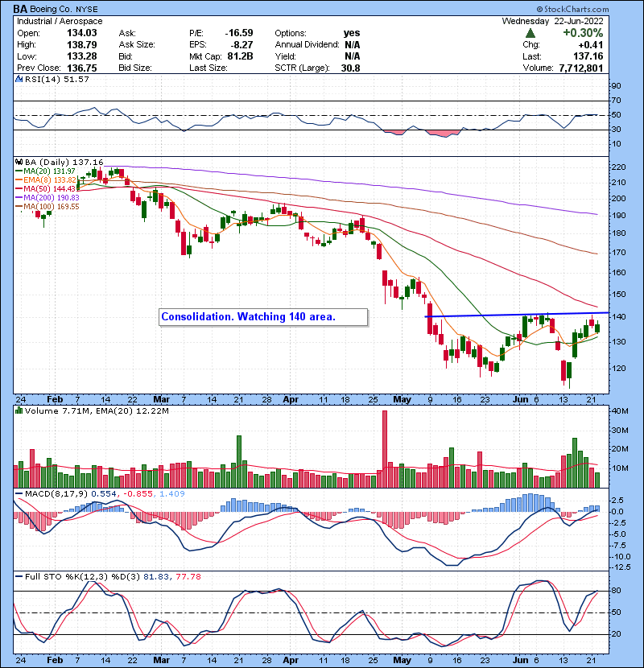
Task: Click the P/E value -16.59
Action: [239, 33]
